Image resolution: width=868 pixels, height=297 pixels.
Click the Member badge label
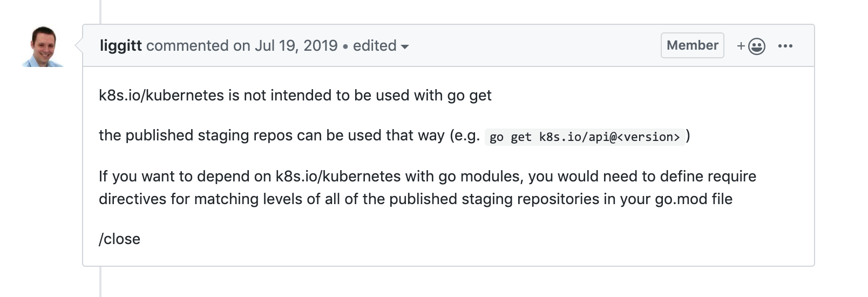click(692, 45)
